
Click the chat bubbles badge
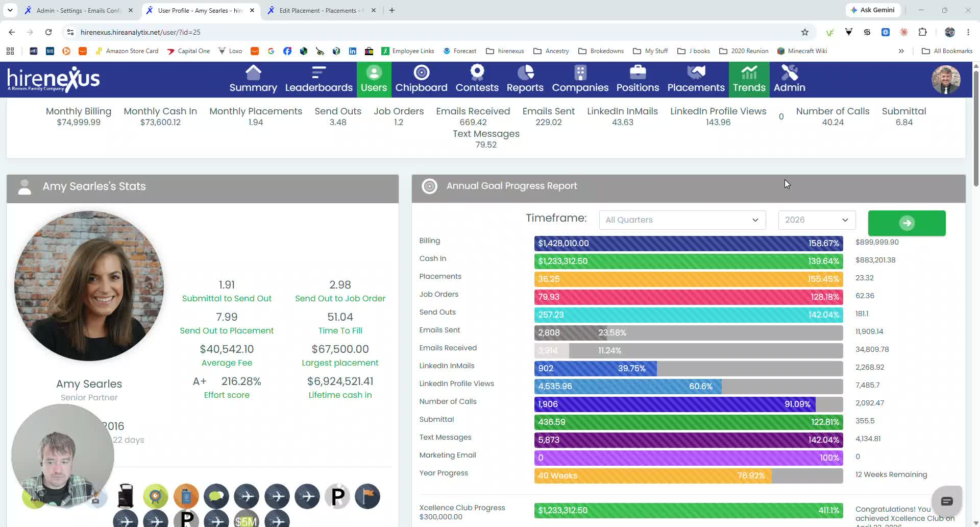[216, 496]
